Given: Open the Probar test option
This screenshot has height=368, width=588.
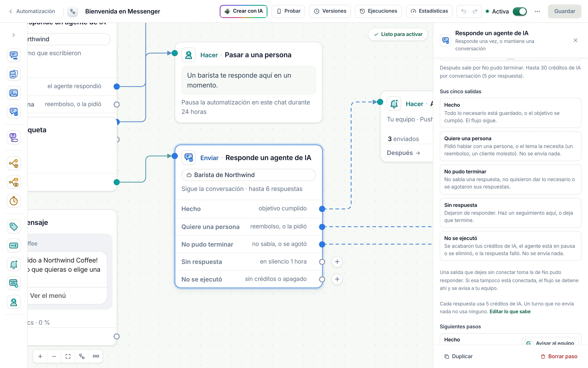Looking at the screenshot, I should pos(288,11).
